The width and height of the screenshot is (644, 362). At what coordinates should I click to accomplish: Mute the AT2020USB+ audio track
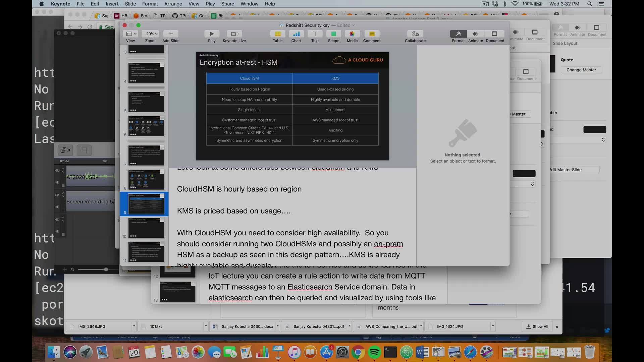tap(57, 182)
